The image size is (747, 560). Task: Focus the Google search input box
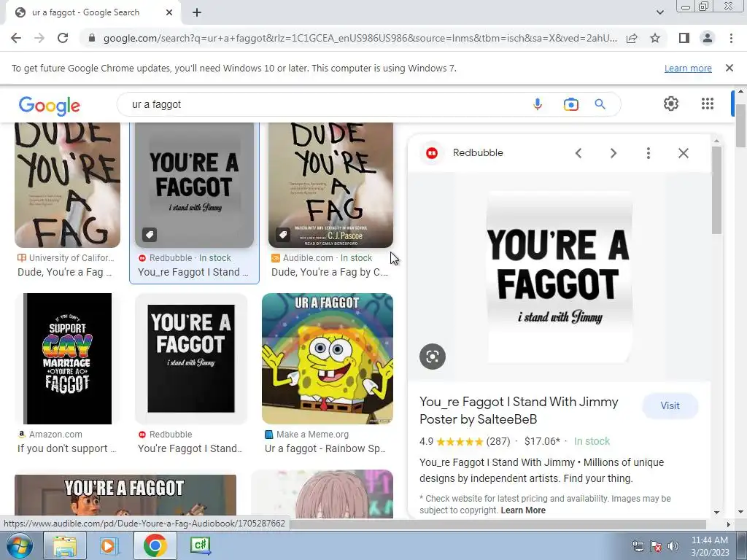coord(324,104)
